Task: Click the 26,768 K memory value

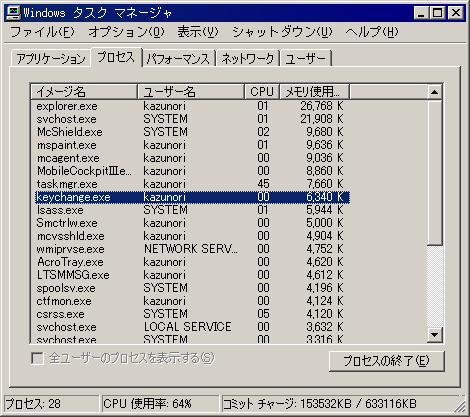Action: 321,106
